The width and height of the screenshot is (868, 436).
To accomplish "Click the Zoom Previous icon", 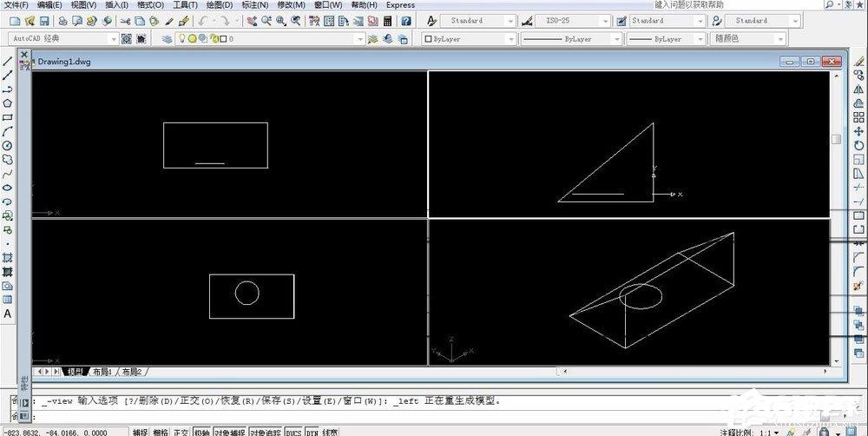I will point(296,21).
